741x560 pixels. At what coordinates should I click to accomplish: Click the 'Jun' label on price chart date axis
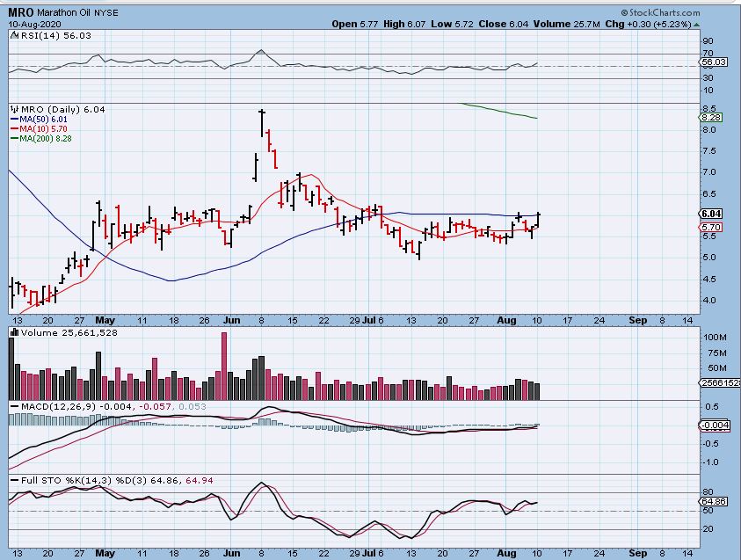[231, 320]
